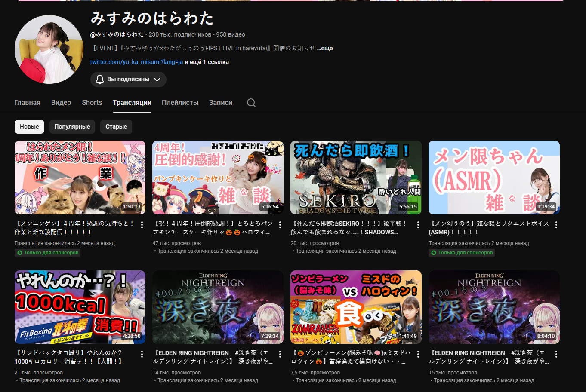Click the 47 тыс. просмотров text
The image size is (586, 392).
[x=177, y=243]
